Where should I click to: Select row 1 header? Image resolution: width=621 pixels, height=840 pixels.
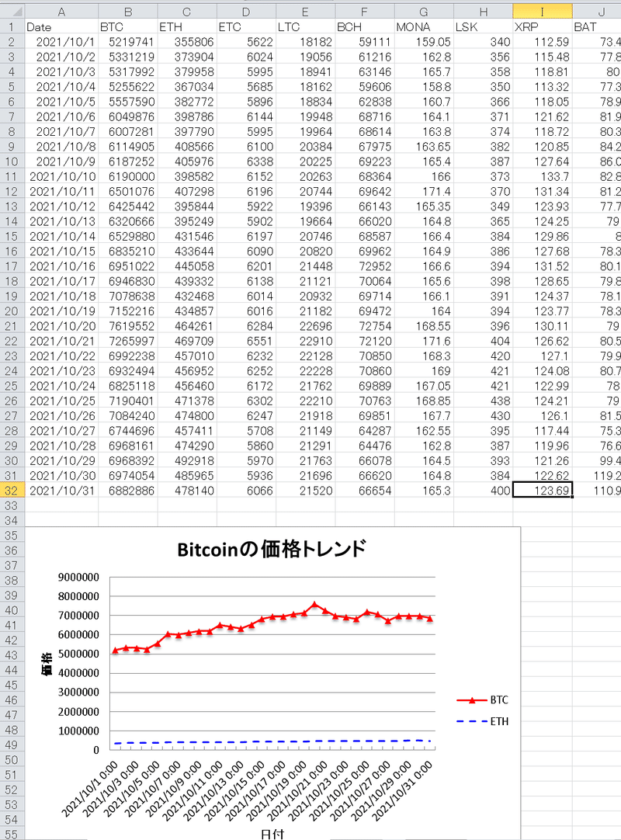[x=12, y=27]
